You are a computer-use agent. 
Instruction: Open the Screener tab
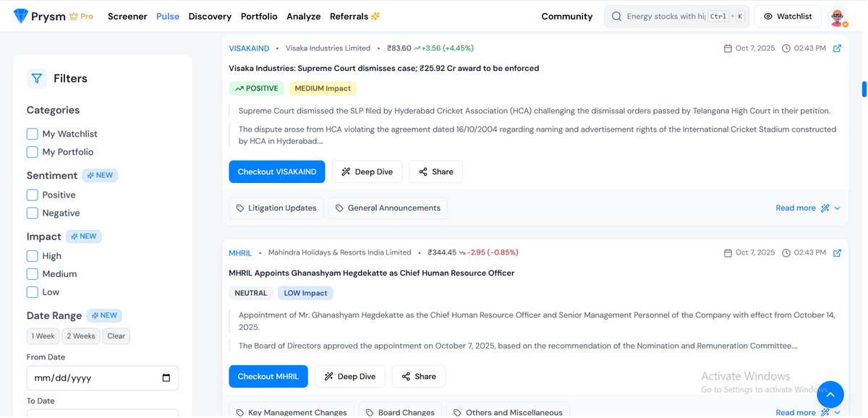tap(127, 16)
